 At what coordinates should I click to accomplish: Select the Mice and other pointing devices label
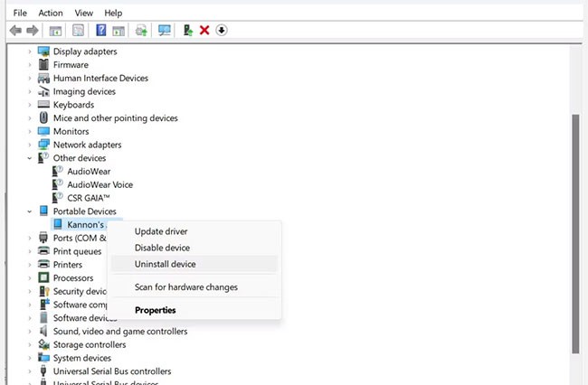116,118
